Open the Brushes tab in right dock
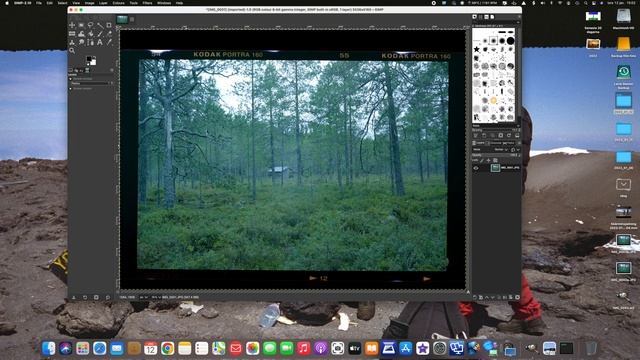Viewport: 640px width, 360px height. [x=474, y=17]
